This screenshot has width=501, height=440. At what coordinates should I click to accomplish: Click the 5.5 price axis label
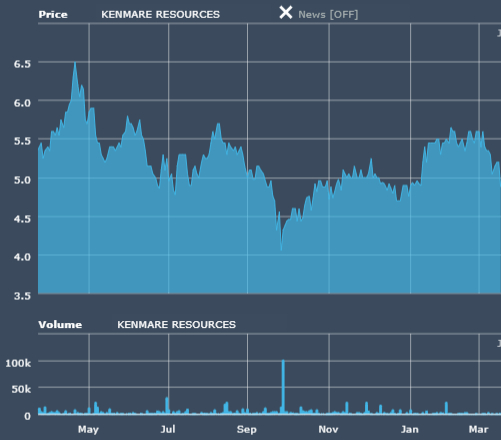pyautogui.click(x=22, y=141)
